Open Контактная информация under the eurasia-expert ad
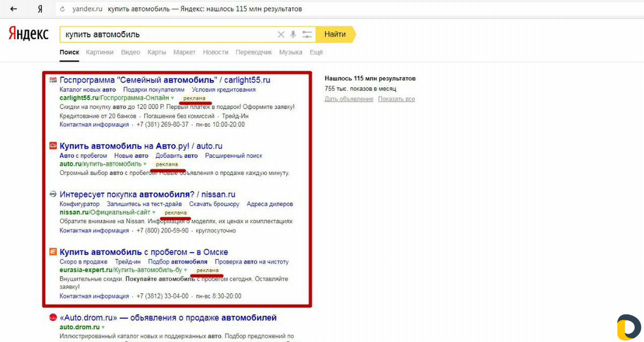 pos(94,296)
